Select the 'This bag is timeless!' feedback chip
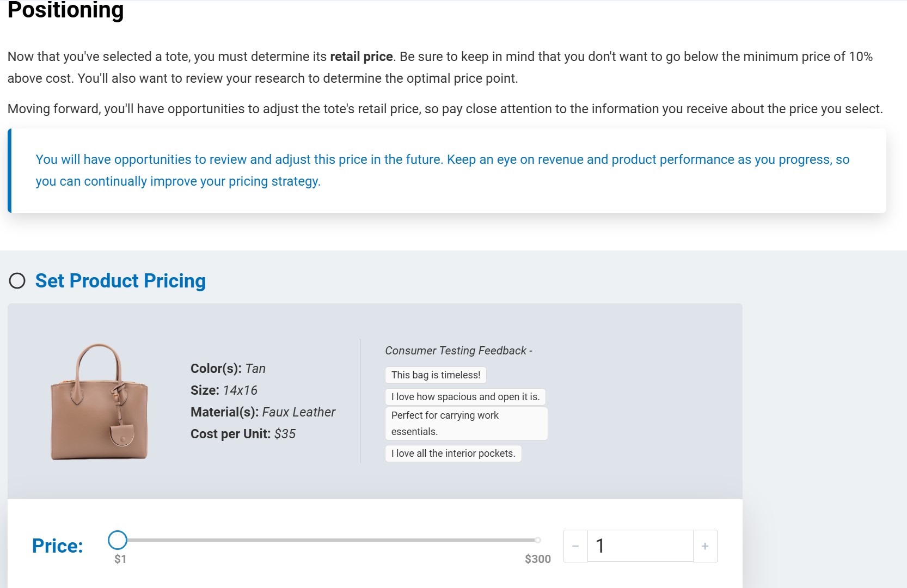Screen dimensions: 907x588 pos(435,375)
